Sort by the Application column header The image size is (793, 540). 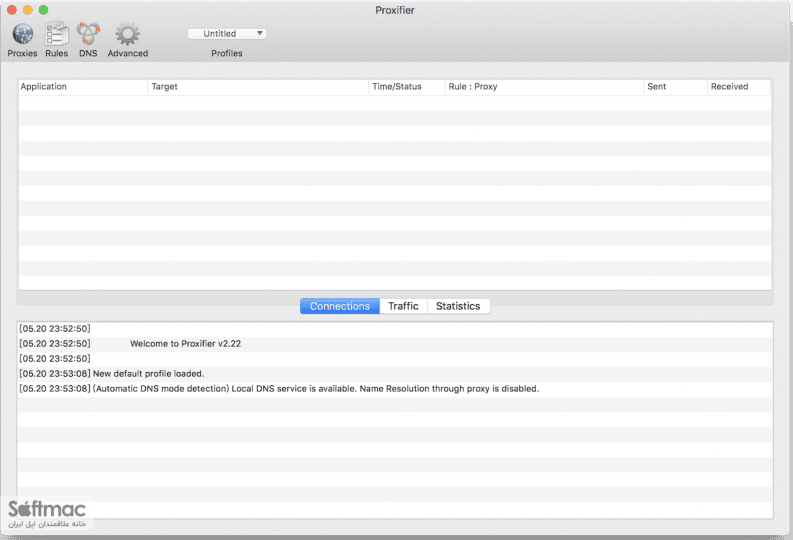[83, 86]
